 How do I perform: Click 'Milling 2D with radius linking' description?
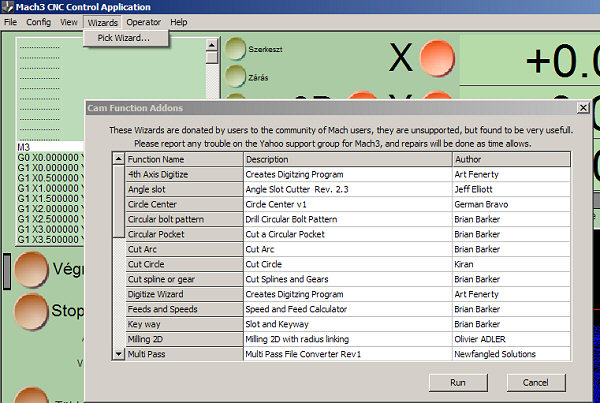[347, 339]
